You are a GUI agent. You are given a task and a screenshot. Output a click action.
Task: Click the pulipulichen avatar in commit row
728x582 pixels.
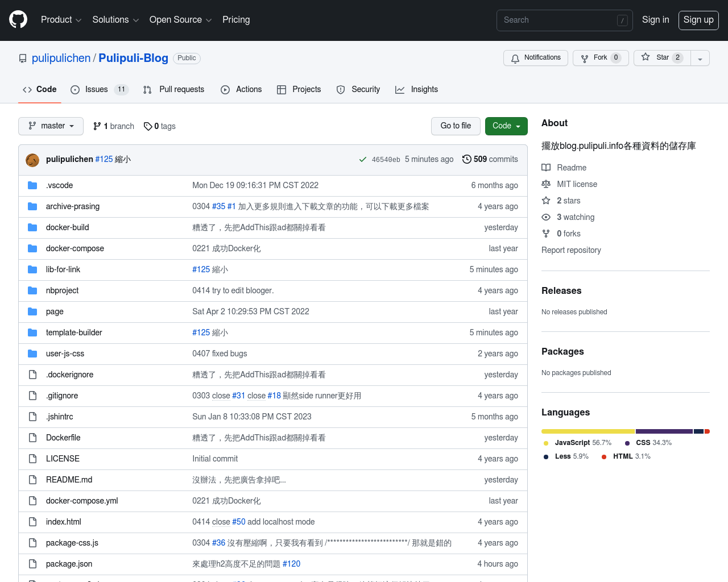[32, 160]
